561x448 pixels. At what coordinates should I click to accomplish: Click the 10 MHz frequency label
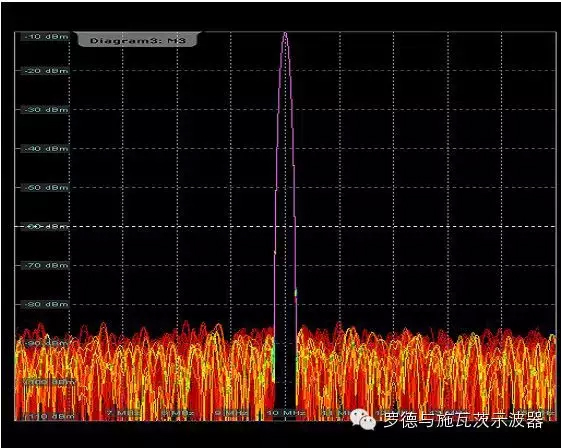pyautogui.click(x=286, y=413)
